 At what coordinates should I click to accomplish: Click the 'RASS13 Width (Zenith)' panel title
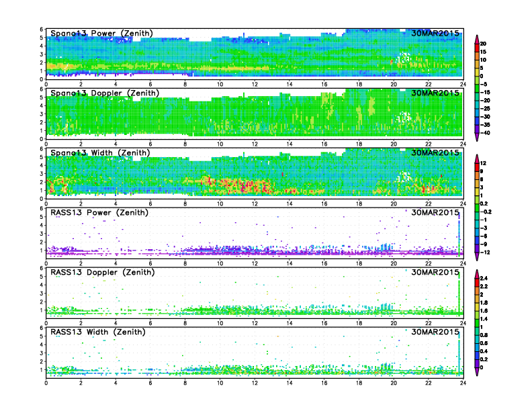point(97,332)
